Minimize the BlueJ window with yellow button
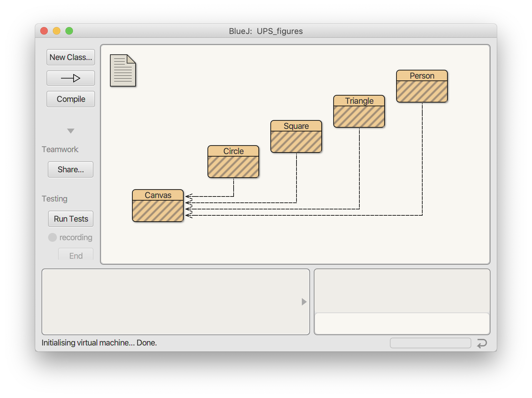The width and height of the screenshot is (532, 398). tap(57, 31)
